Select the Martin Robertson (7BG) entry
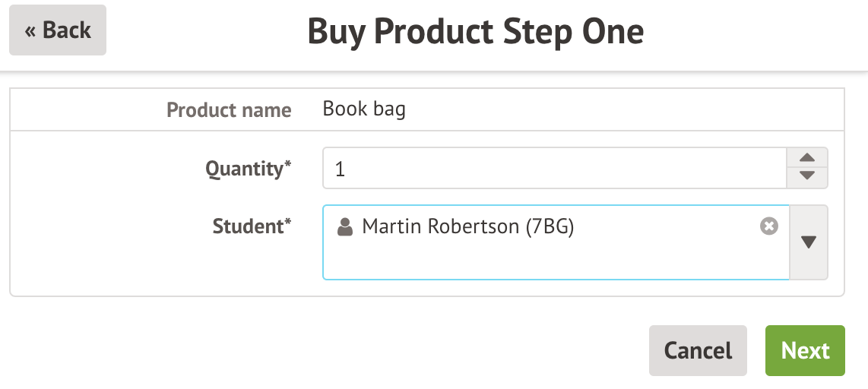868x389 pixels. tap(467, 226)
